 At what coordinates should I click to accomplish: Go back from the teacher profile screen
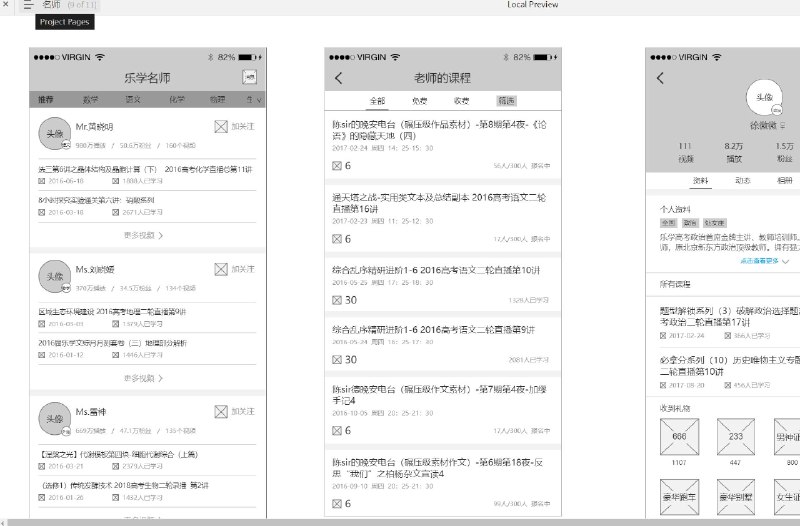(660, 78)
